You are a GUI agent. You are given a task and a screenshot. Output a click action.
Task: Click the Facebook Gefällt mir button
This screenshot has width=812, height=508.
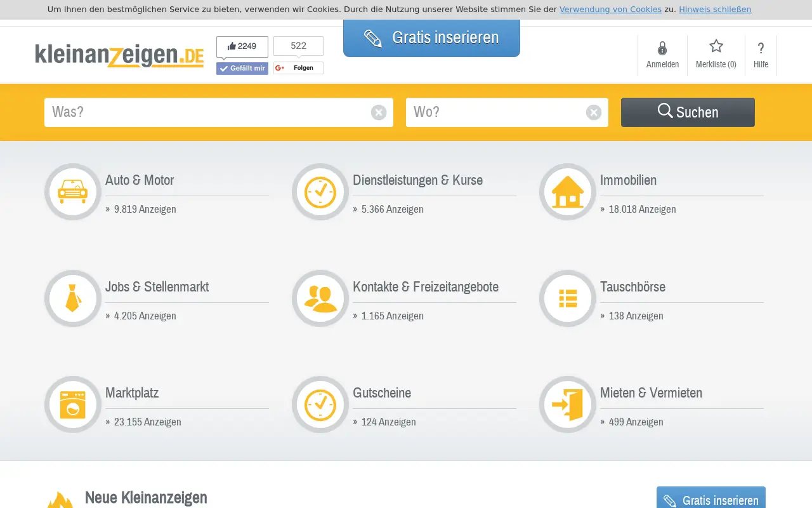click(x=242, y=69)
